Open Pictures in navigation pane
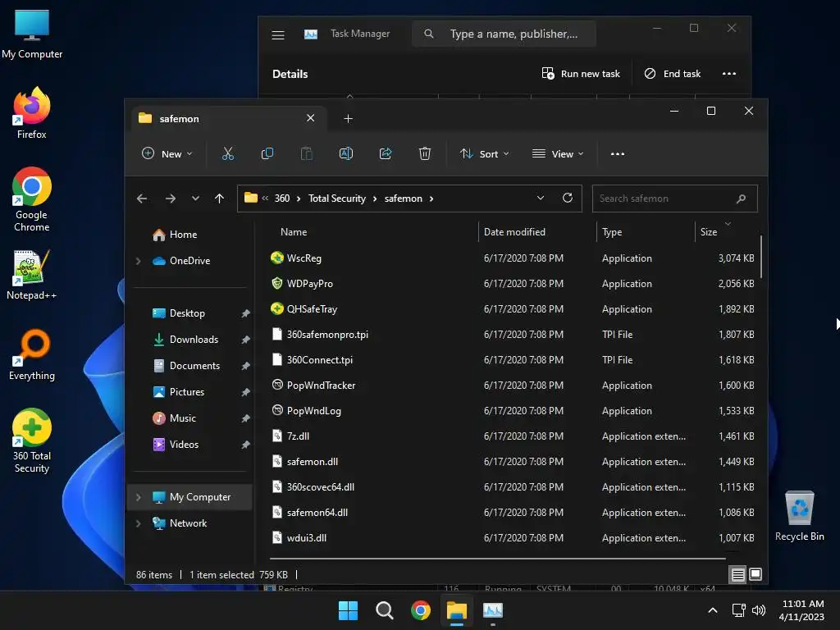840x630 pixels. pos(187,392)
